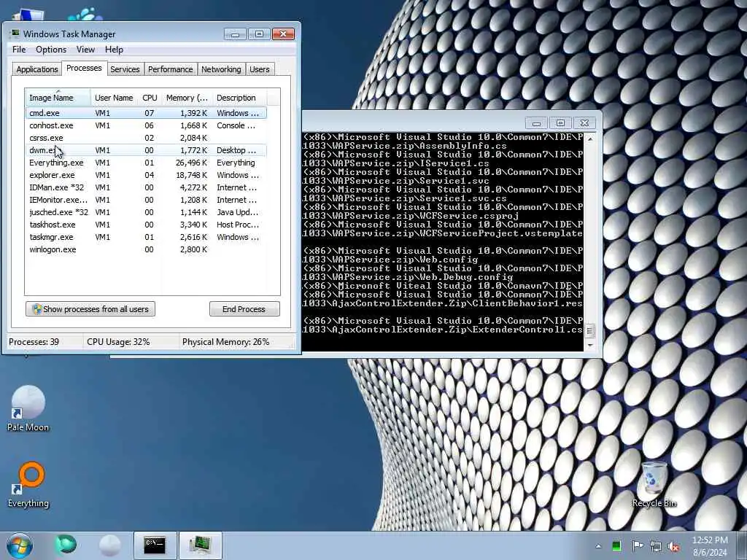Switch to the Users tab
Viewport: 747px width, 560px height.
[x=260, y=69]
